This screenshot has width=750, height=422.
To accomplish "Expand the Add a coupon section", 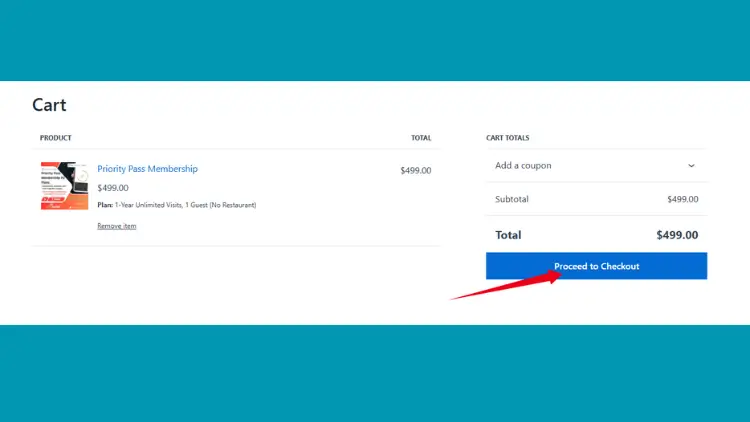I will 596,166.
